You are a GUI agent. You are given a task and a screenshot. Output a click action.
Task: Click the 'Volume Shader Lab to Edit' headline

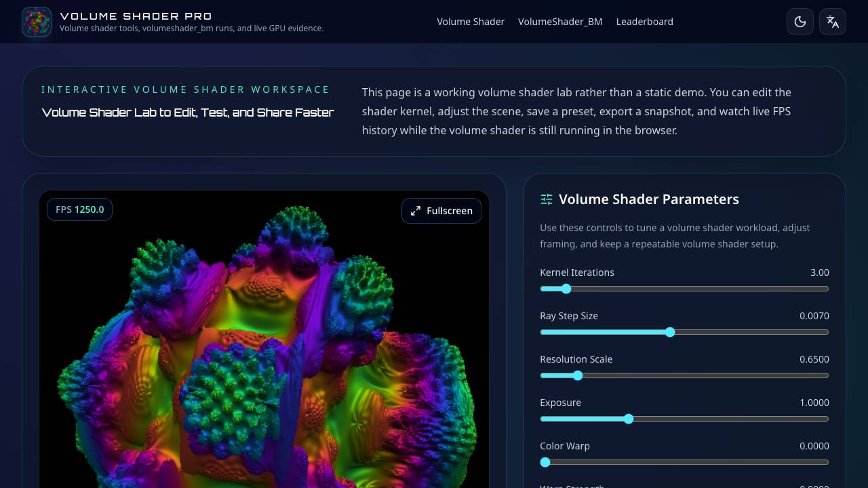188,112
